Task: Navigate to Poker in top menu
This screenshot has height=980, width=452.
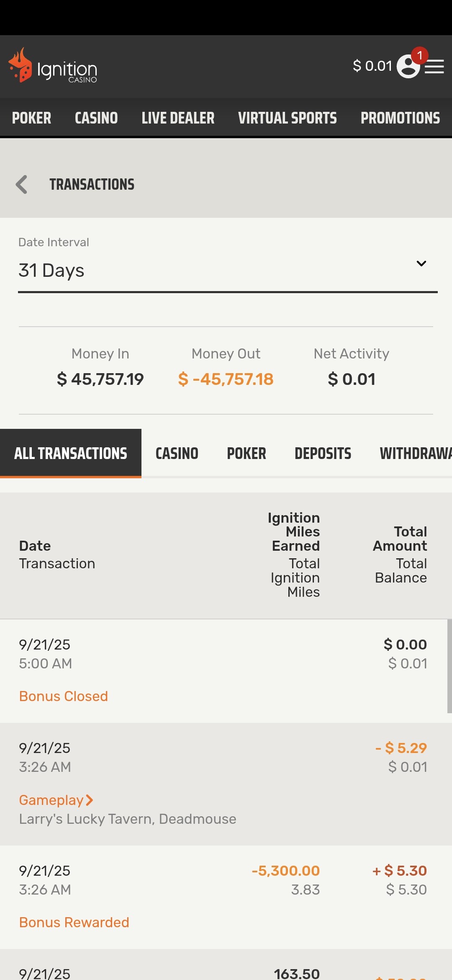Action: 31,118
